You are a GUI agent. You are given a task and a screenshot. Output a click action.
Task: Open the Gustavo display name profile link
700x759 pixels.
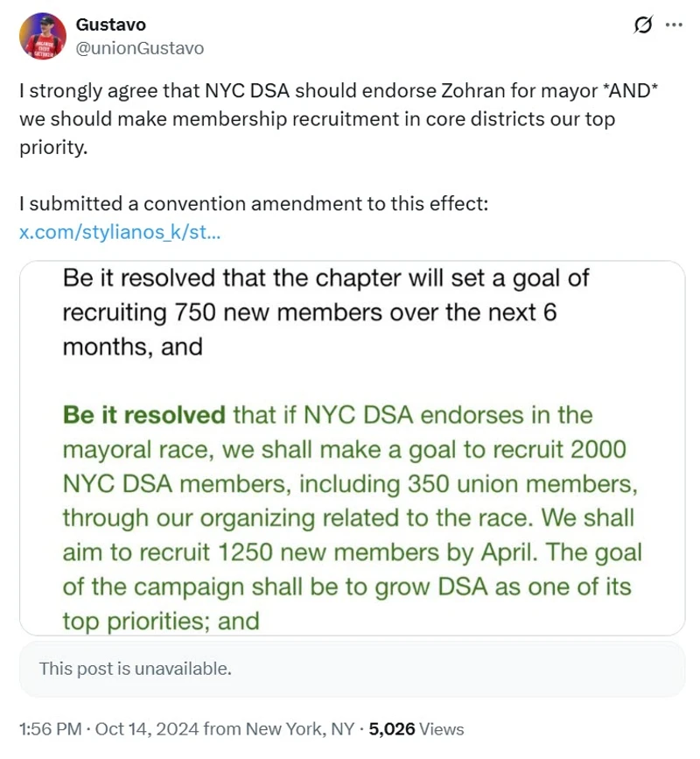tap(111, 25)
